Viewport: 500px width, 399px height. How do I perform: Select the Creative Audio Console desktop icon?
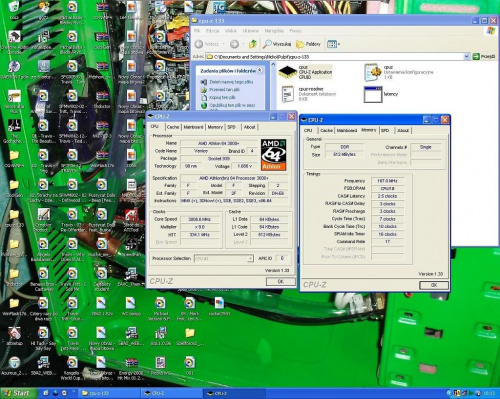click(x=14, y=42)
